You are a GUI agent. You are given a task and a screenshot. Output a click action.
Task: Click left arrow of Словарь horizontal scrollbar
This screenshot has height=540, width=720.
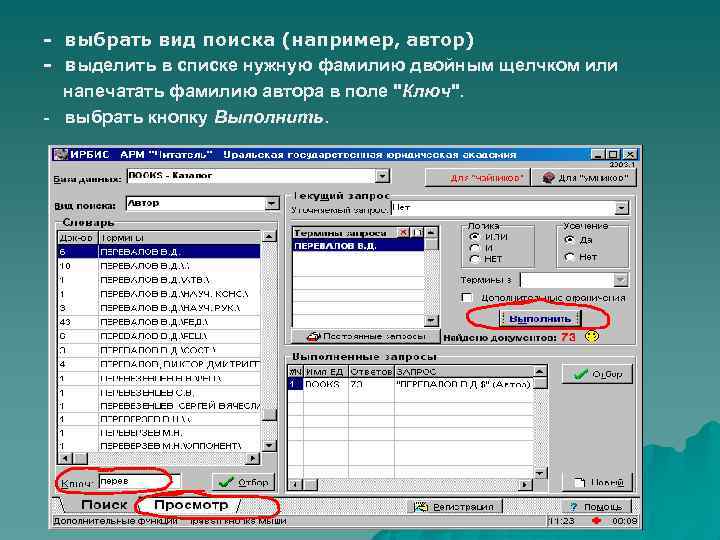pyautogui.click(x=65, y=458)
